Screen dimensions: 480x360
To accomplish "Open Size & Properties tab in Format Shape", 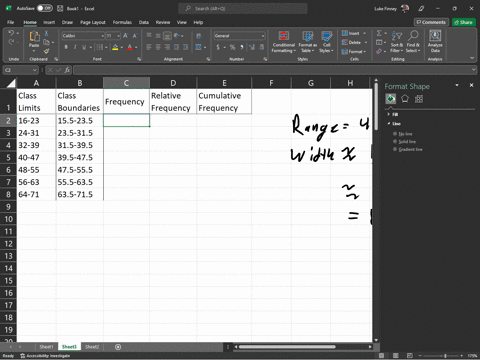I will point(419,99).
